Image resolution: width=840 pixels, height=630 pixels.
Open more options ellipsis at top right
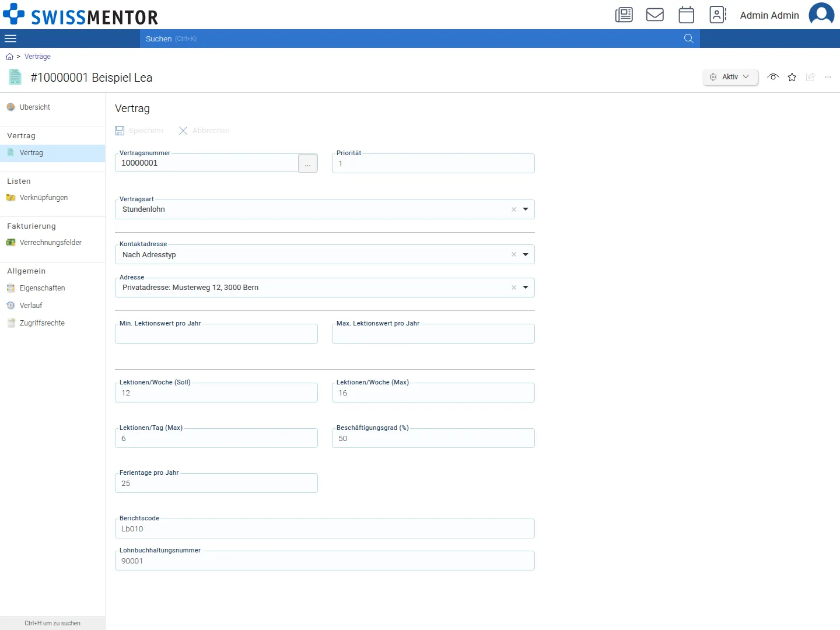(828, 77)
